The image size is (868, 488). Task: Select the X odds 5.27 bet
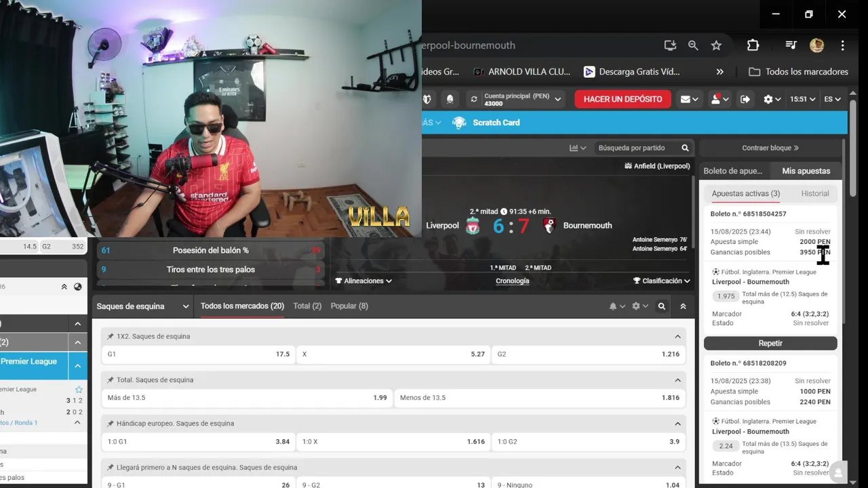tap(393, 354)
